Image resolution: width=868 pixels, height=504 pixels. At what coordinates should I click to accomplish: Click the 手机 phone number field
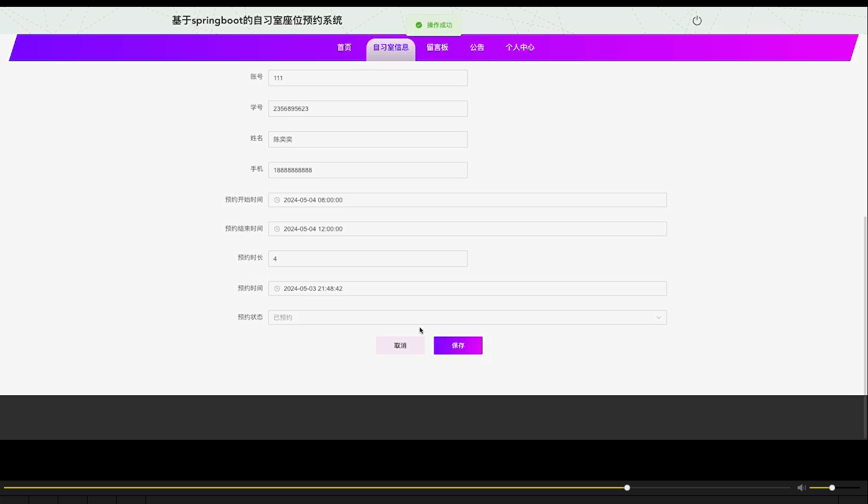coord(368,170)
